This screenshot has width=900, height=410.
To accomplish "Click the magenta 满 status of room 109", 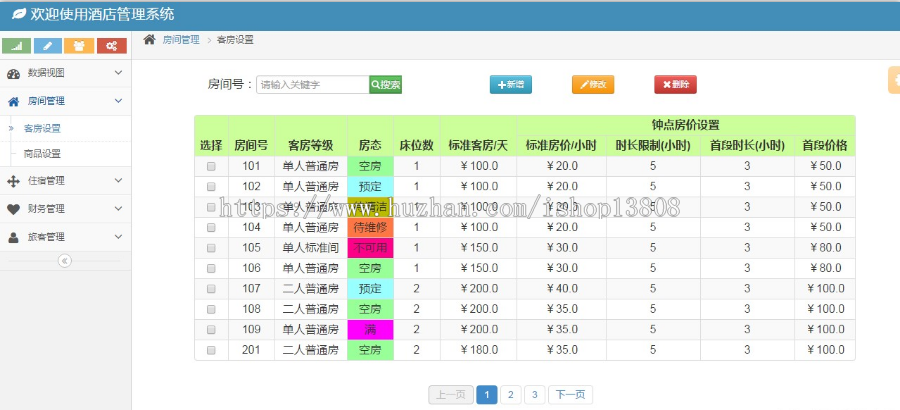I will 370,330.
